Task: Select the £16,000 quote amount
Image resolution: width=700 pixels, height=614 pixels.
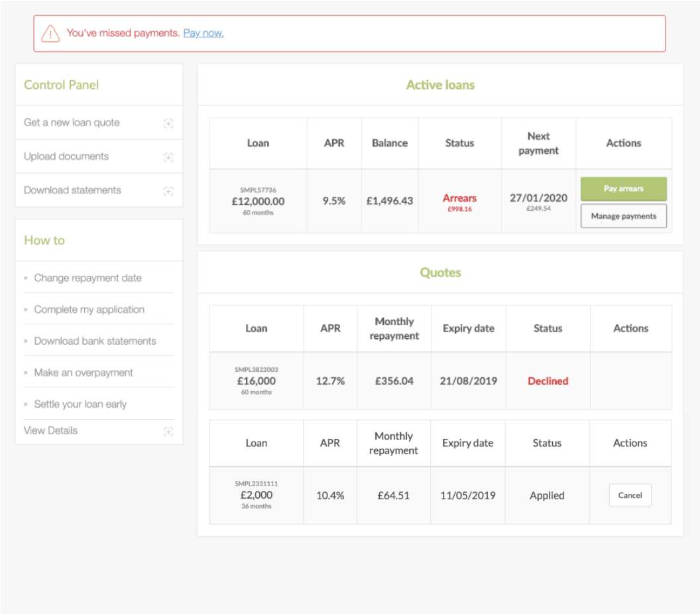Action: pyautogui.click(x=257, y=381)
